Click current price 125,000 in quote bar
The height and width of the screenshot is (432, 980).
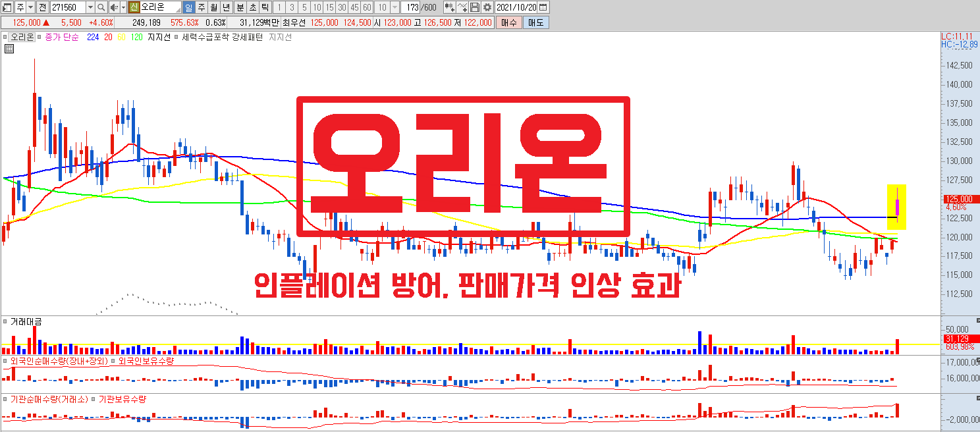click(26, 22)
